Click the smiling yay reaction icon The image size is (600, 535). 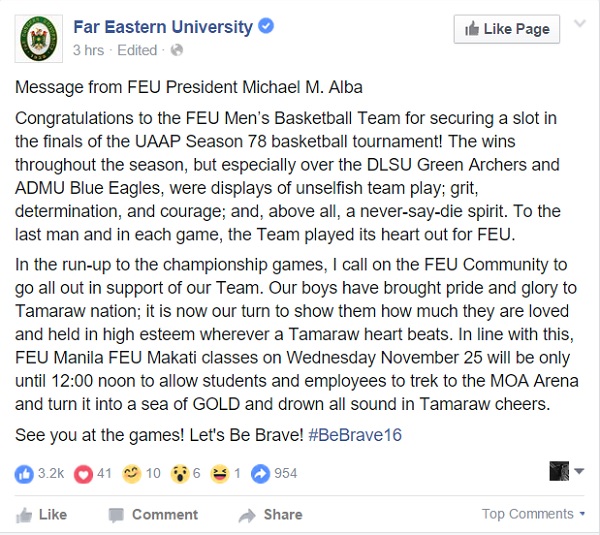132,474
